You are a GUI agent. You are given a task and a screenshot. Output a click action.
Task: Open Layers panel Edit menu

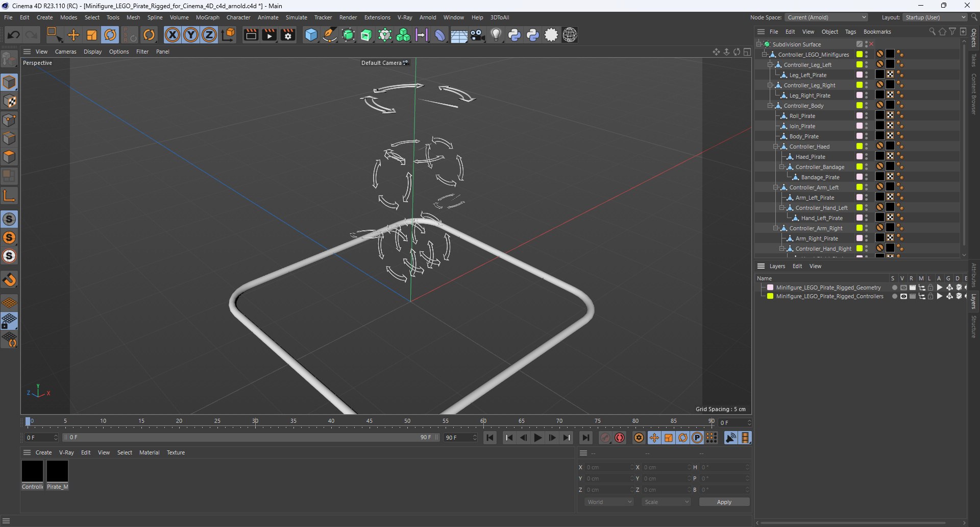[797, 266]
